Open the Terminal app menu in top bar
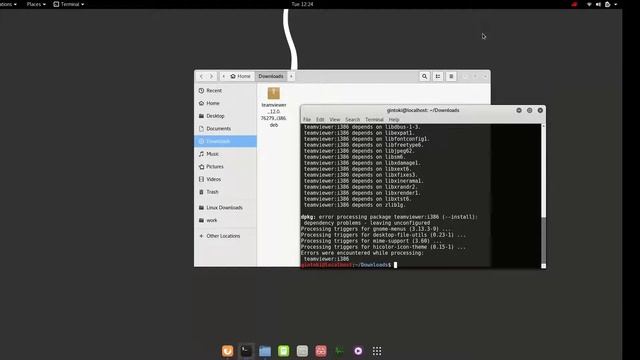640x360 pixels. tap(69, 4)
